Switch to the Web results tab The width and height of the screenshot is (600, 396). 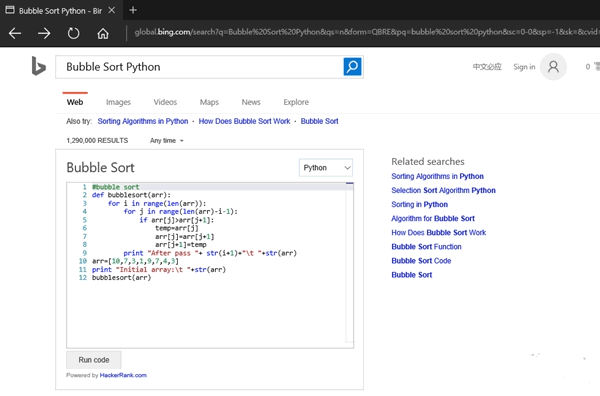tap(75, 102)
